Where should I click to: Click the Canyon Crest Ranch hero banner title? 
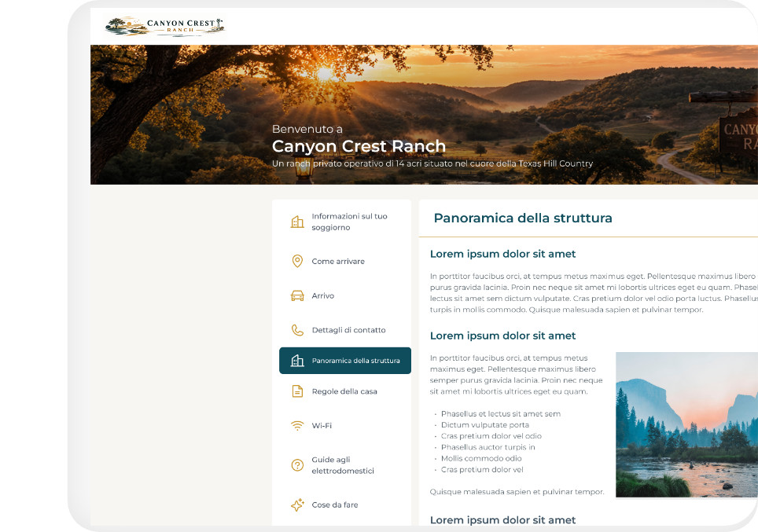click(359, 146)
